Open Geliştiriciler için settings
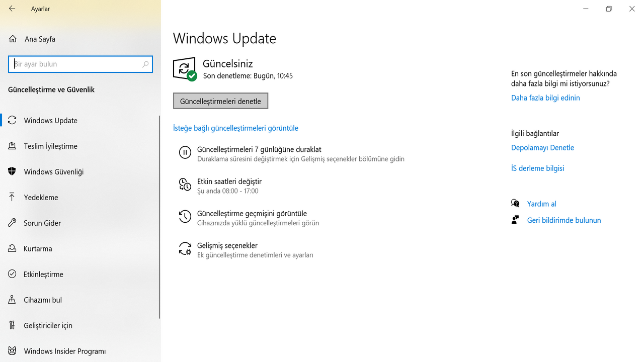The width and height of the screenshot is (644, 362). (x=80, y=325)
